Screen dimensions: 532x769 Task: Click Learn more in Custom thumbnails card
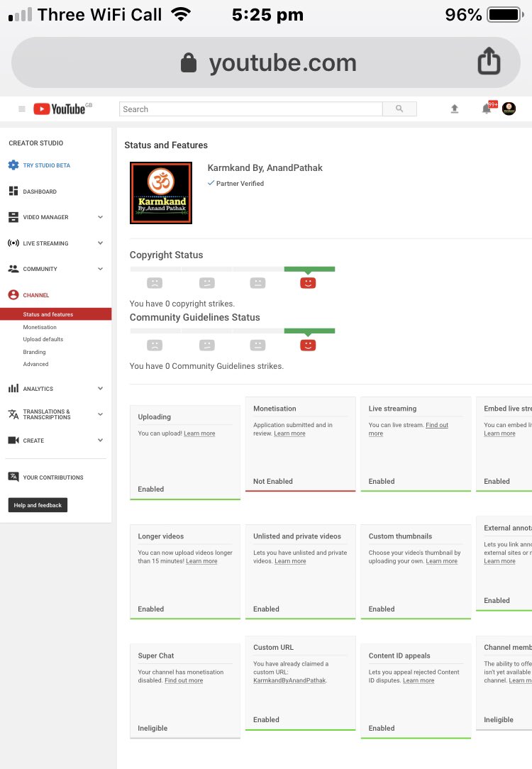tap(442, 561)
